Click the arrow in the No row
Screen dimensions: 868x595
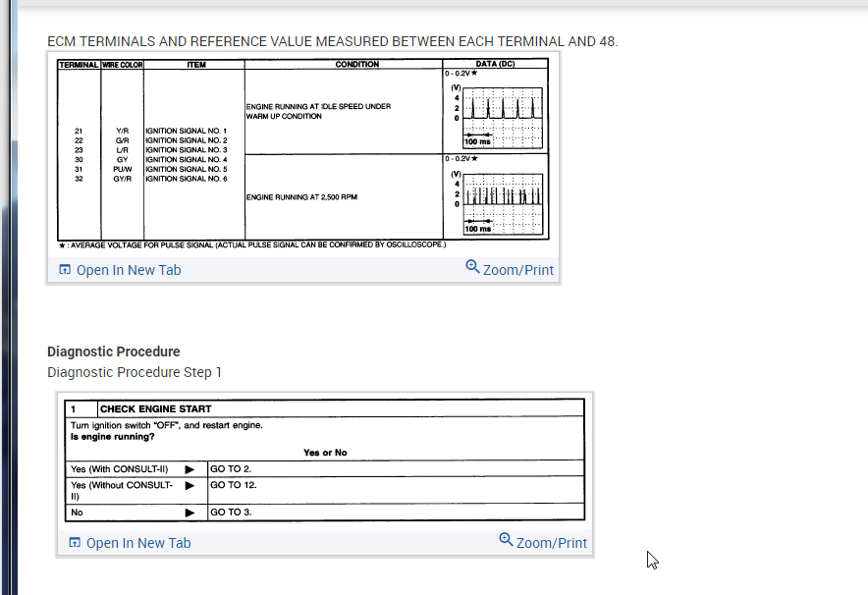coord(190,513)
